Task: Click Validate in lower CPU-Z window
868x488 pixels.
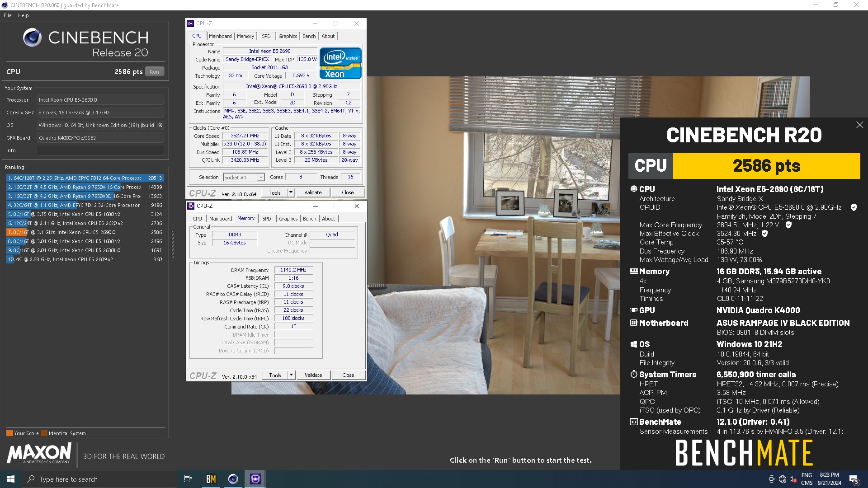Action: pyautogui.click(x=313, y=375)
